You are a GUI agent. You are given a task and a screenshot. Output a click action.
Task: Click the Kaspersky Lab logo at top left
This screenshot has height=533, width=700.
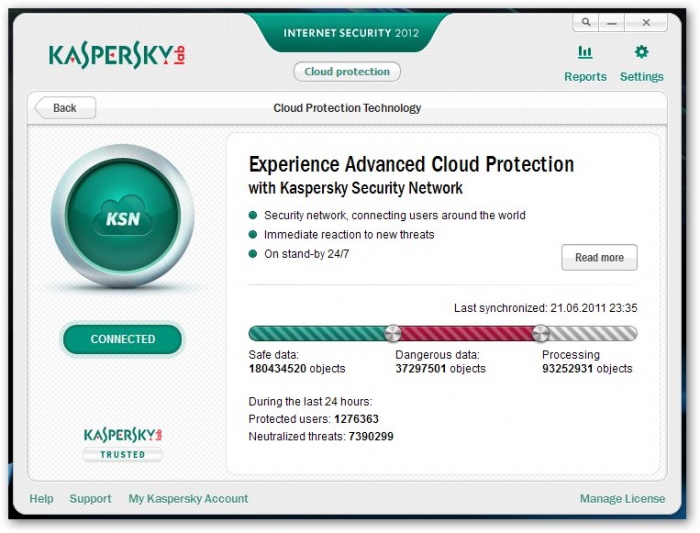pyautogui.click(x=118, y=56)
